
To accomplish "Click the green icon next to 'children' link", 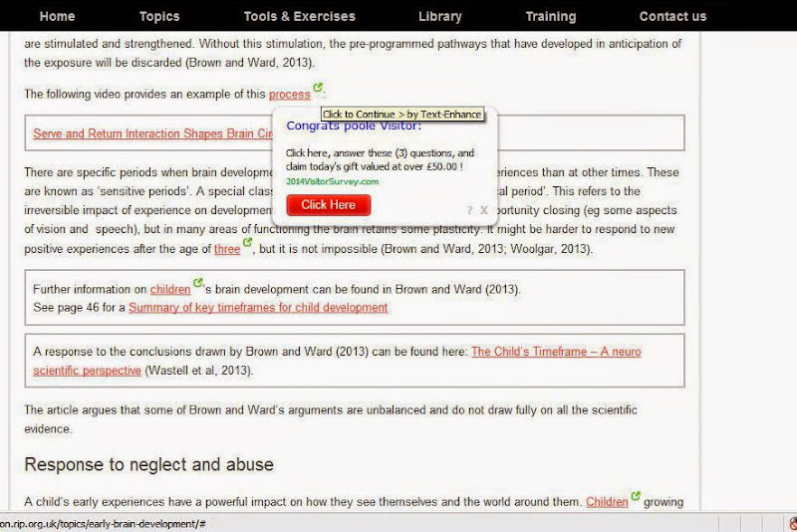I will click(197, 283).
